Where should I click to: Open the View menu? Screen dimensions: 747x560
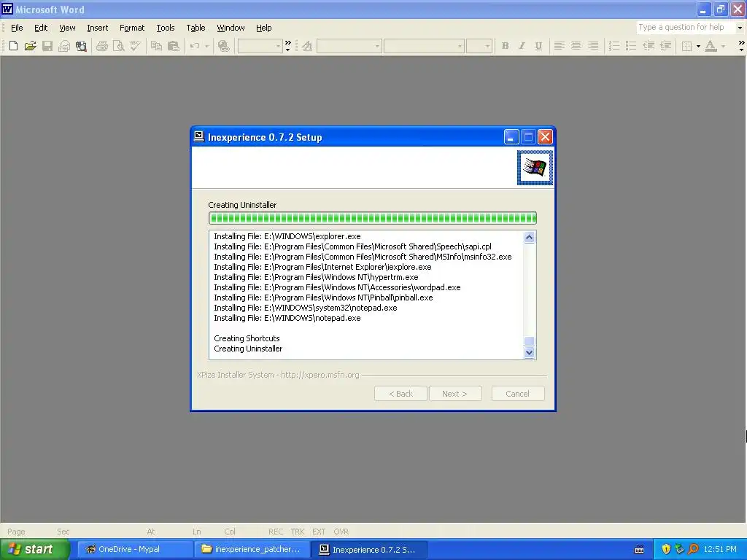pyautogui.click(x=67, y=28)
